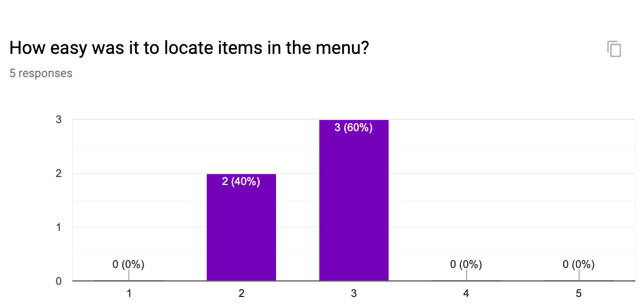Viewport: 644px width, 306px height.
Task: Click y-axis value 2
Action: click(59, 174)
